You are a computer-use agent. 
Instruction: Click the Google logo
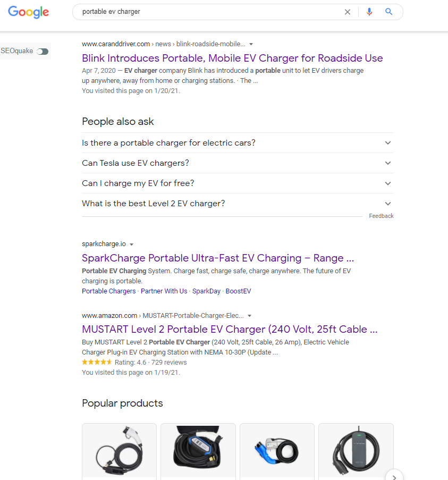pos(29,12)
